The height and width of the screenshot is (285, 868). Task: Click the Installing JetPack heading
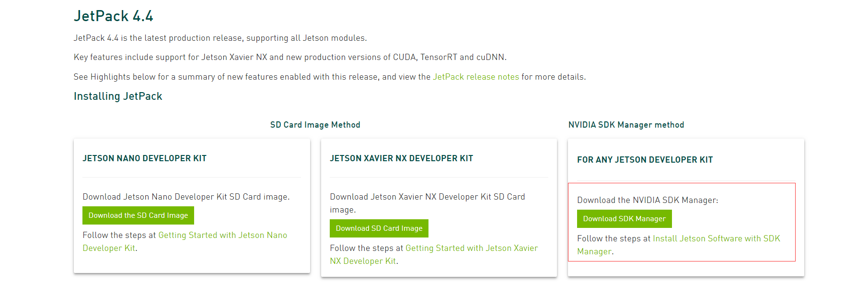coord(118,96)
